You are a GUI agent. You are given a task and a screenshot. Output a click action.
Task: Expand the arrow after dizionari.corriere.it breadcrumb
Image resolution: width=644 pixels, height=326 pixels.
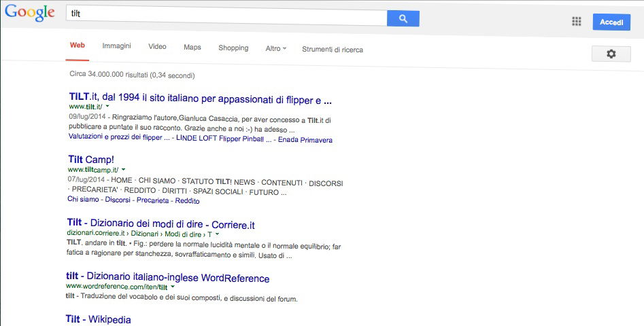pyautogui.click(x=217, y=234)
